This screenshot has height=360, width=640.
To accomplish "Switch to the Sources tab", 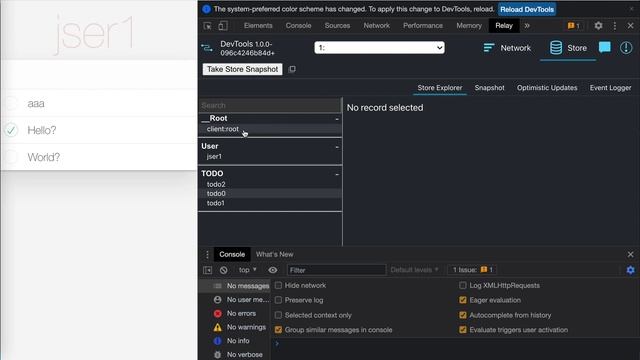I will tap(337, 26).
